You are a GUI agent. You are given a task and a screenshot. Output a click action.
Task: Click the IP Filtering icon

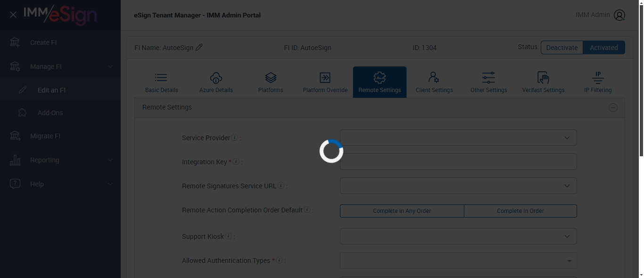(x=598, y=77)
